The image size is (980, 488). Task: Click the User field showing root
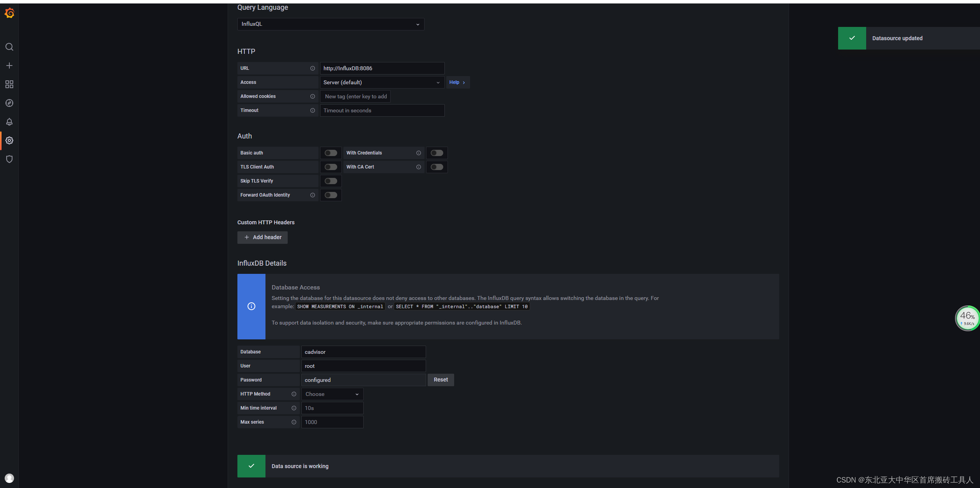[x=363, y=366]
